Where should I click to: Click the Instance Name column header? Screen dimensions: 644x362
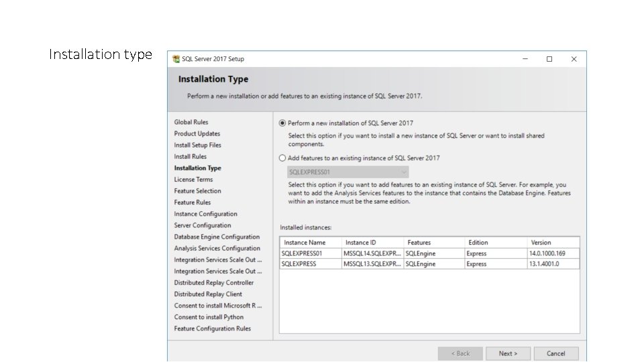[x=311, y=243]
